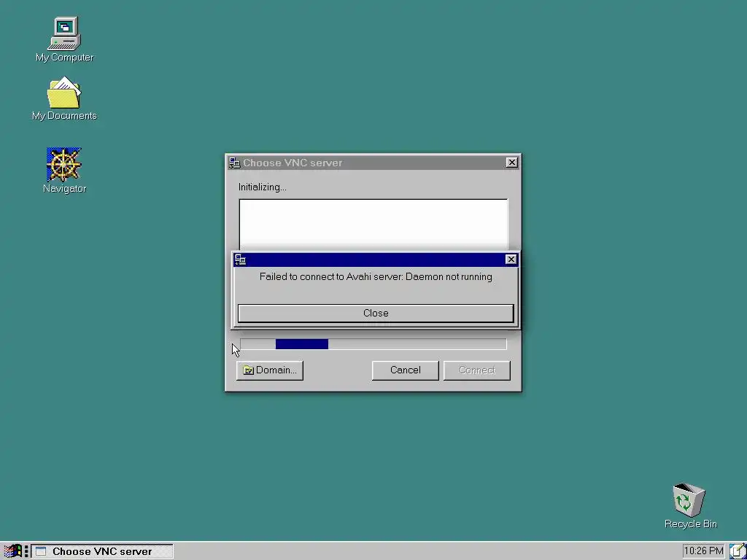The height and width of the screenshot is (560, 747).
Task: Select Choose VNC server taskbar entry
Action: tap(102, 551)
